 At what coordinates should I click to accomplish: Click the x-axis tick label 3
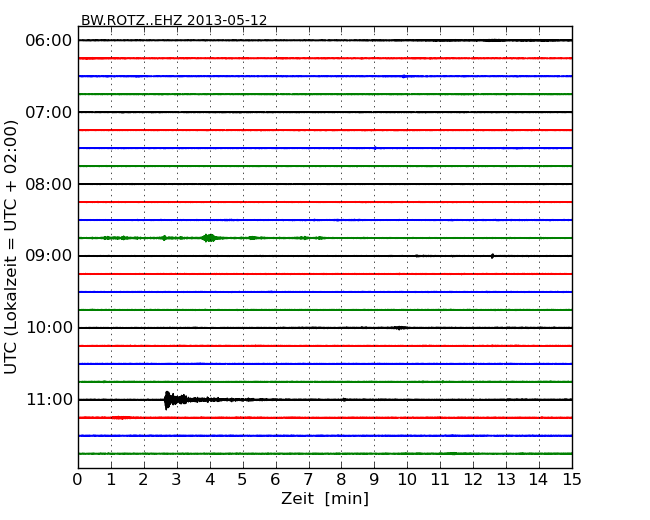(x=177, y=480)
